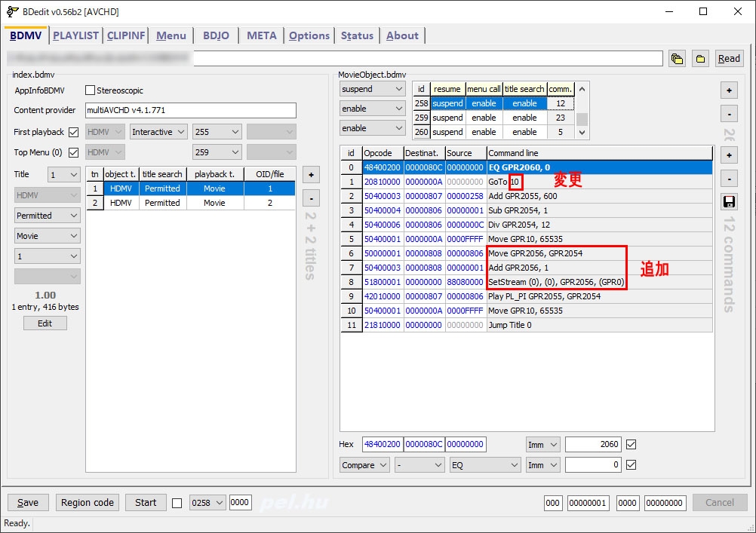Screen dimensions: 756x533
Task: Expand the suspend resume dropdown
Action: (373, 89)
